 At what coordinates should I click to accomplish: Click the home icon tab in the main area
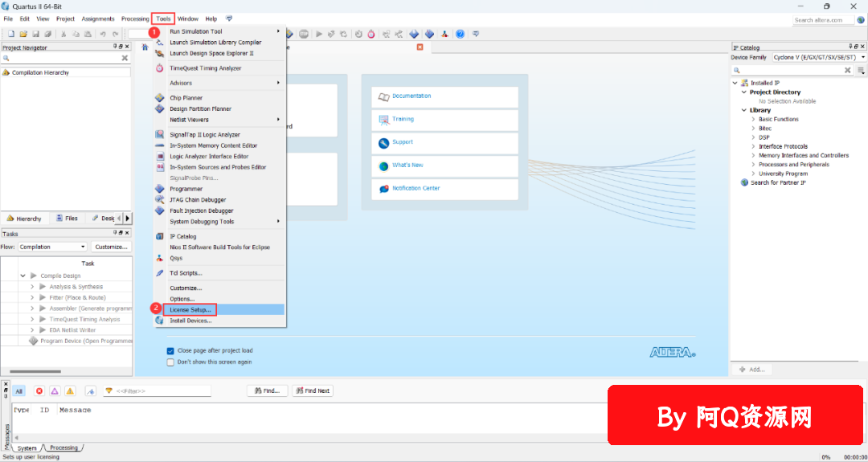(145, 47)
